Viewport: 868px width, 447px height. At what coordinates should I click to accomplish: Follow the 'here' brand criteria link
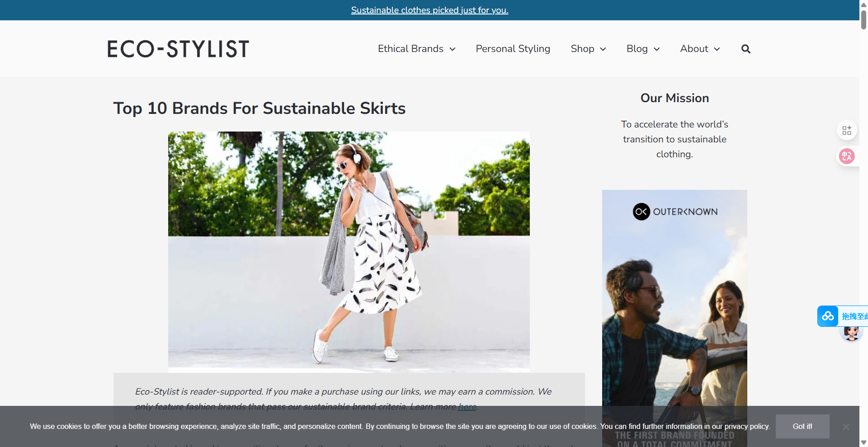pos(467,406)
